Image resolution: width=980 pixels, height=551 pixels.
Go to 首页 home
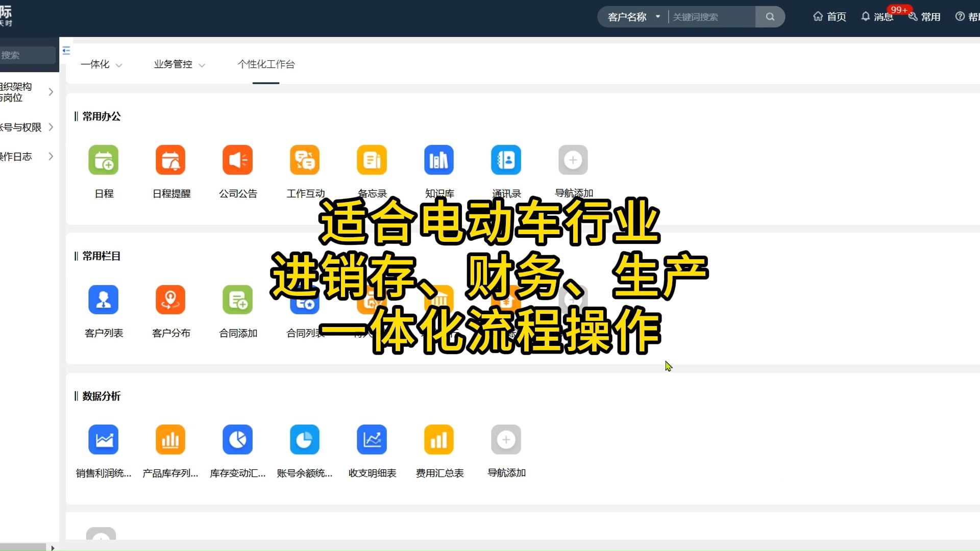click(x=829, y=17)
